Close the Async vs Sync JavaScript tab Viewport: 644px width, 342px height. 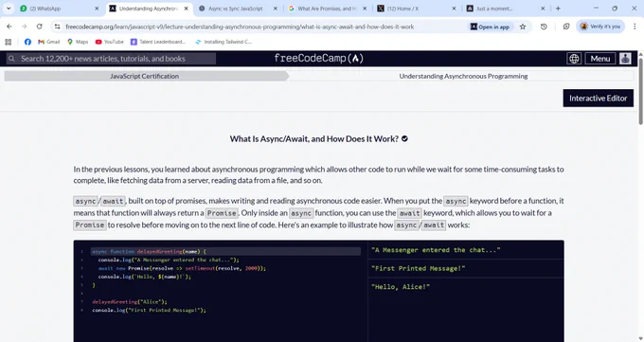(276, 9)
